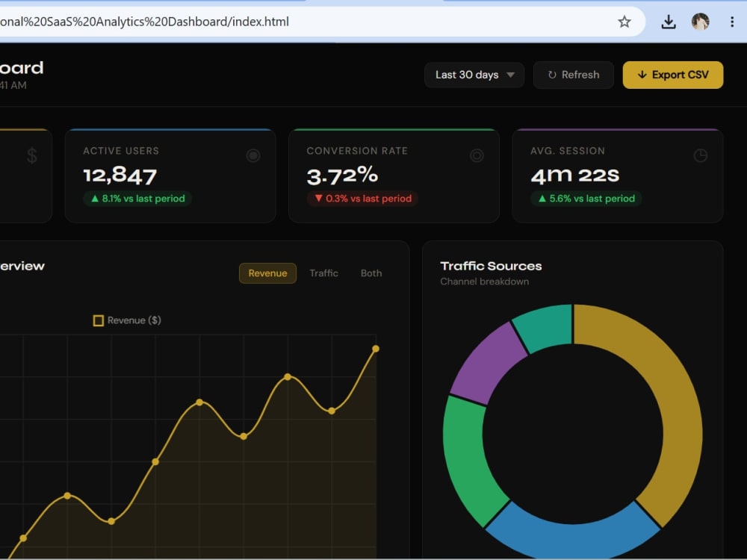The width and height of the screenshot is (747, 560).
Task: Click the last, highest revenue data point
Action: (376, 349)
